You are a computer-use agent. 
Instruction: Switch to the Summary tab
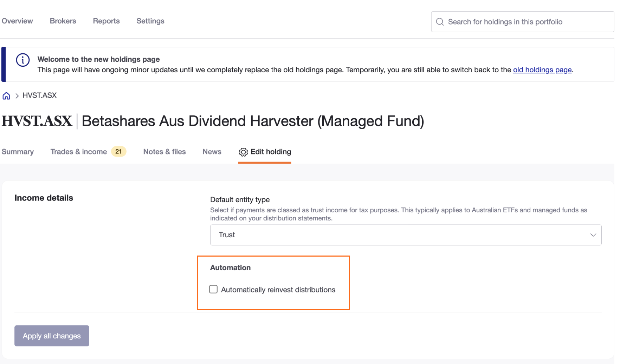pyautogui.click(x=18, y=152)
